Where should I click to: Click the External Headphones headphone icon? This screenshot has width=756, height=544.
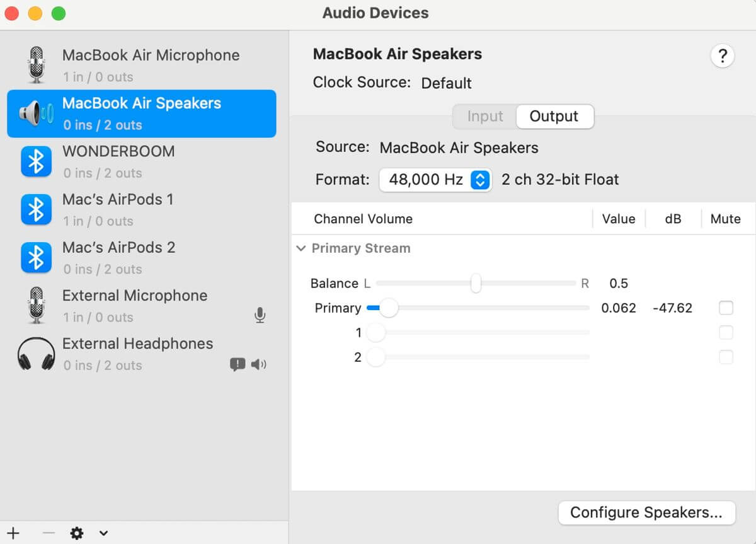36,353
